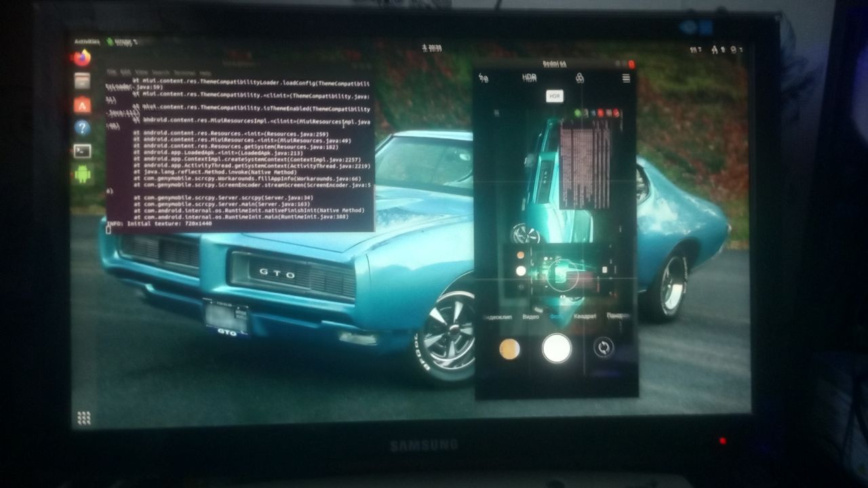This screenshot has width=868, height=488.
Task: Open Firefox from the Ubuntu dock
Action: [82, 58]
